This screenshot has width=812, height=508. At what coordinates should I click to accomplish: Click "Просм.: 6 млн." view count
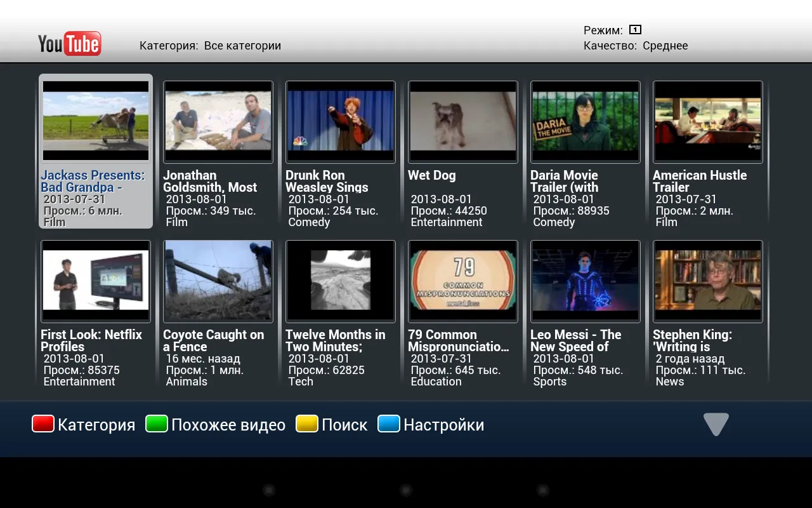[83, 211]
